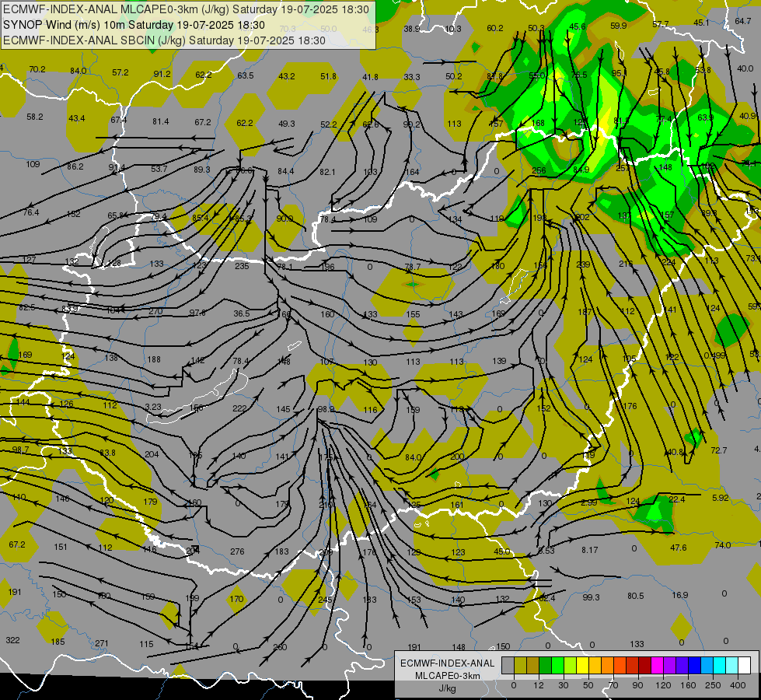The height and width of the screenshot is (700, 761).
Task: Click the map value '188'
Action: point(154,359)
